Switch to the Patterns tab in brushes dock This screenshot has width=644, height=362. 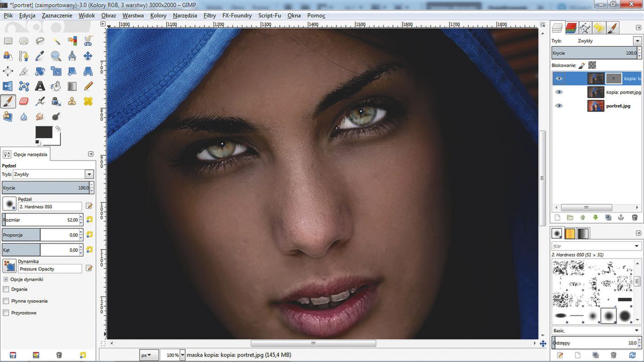pyautogui.click(x=570, y=233)
